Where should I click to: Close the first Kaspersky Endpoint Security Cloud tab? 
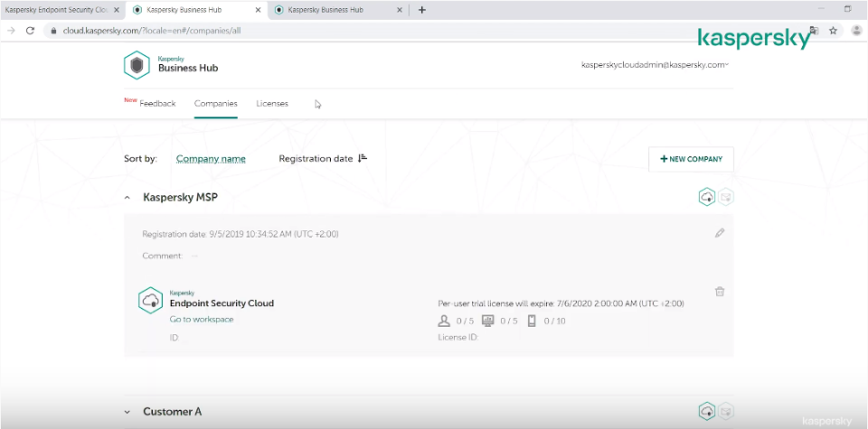116,10
